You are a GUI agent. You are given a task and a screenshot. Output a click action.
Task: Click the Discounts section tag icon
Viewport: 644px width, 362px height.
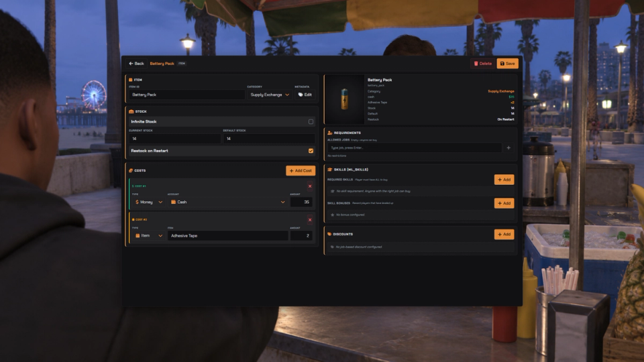tap(329, 235)
